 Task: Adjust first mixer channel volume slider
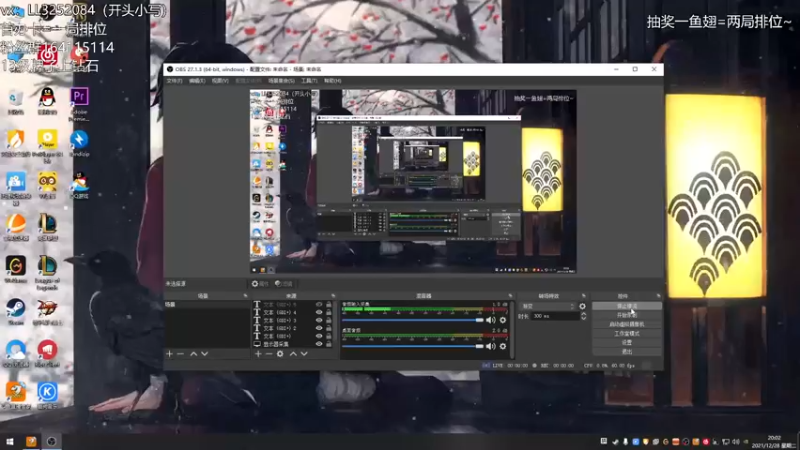pyautogui.click(x=412, y=320)
